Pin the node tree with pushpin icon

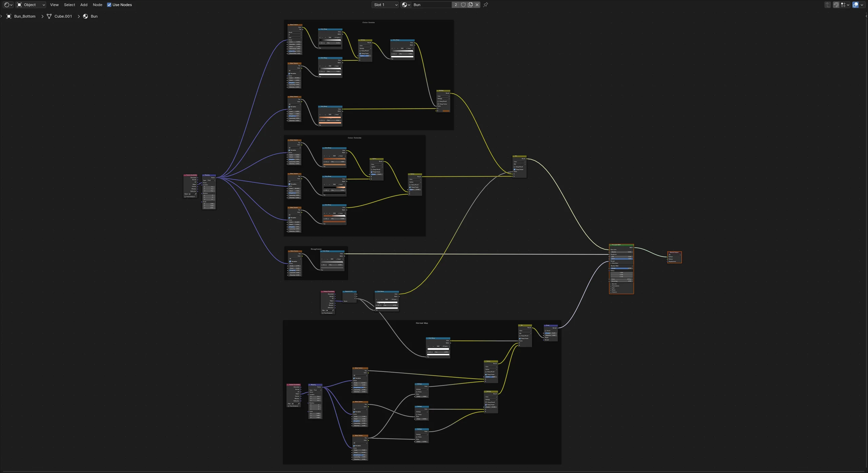(486, 5)
